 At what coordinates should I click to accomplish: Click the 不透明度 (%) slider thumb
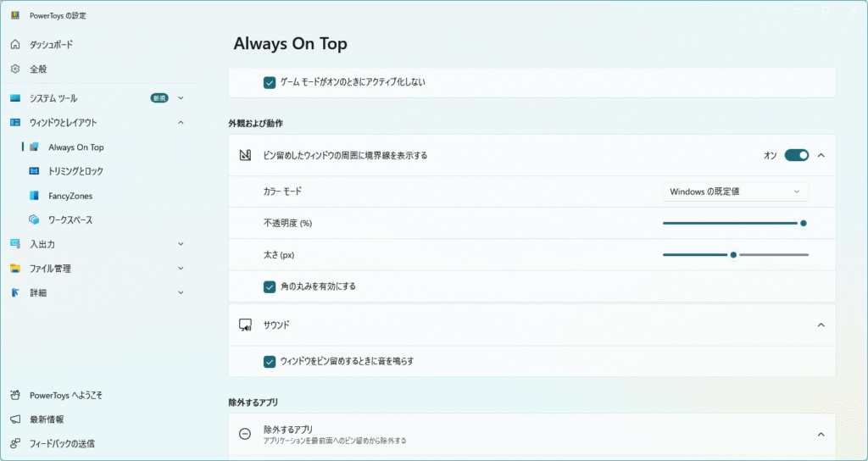(x=804, y=224)
